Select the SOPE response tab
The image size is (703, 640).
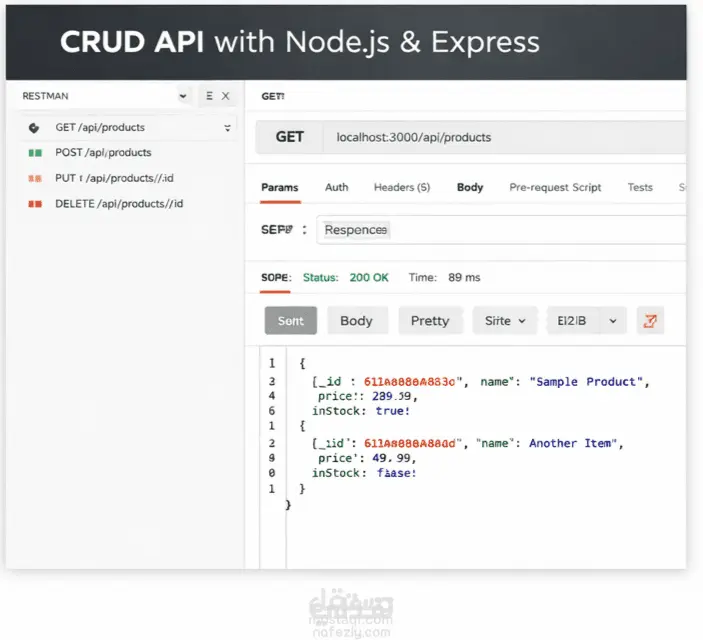tap(276, 278)
